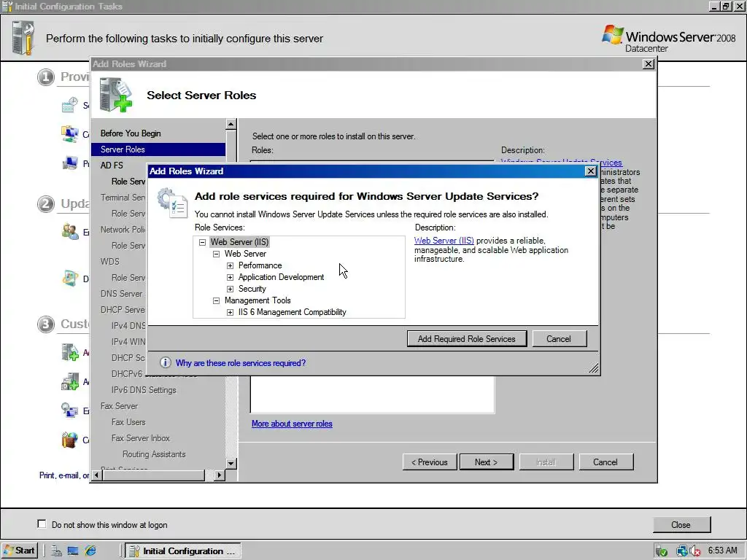Select 'Fax Server' wizard step
The width and height of the screenshot is (747, 560).
point(119,406)
